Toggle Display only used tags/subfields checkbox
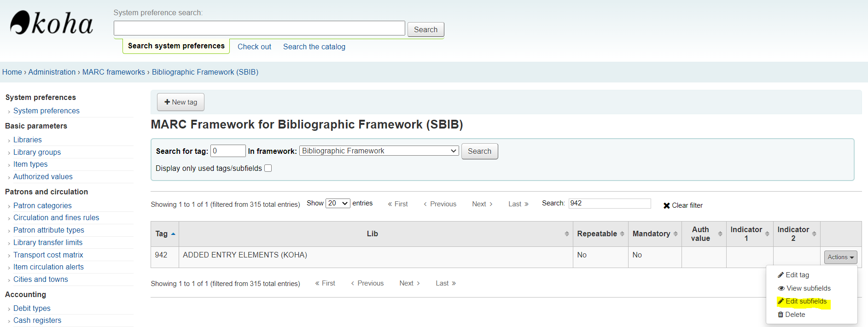This screenshot has height=327, width=868. [x=268, y=168]
